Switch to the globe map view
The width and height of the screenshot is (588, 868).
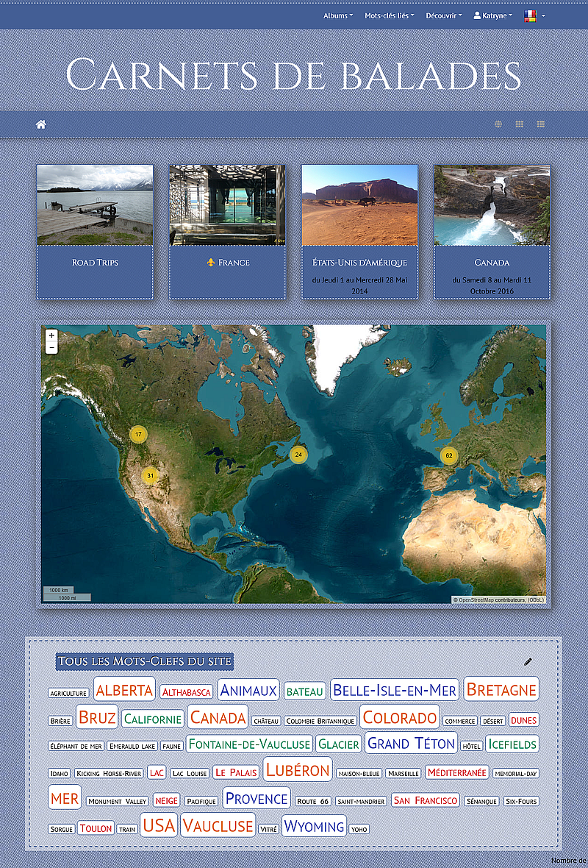pos(498,124)
